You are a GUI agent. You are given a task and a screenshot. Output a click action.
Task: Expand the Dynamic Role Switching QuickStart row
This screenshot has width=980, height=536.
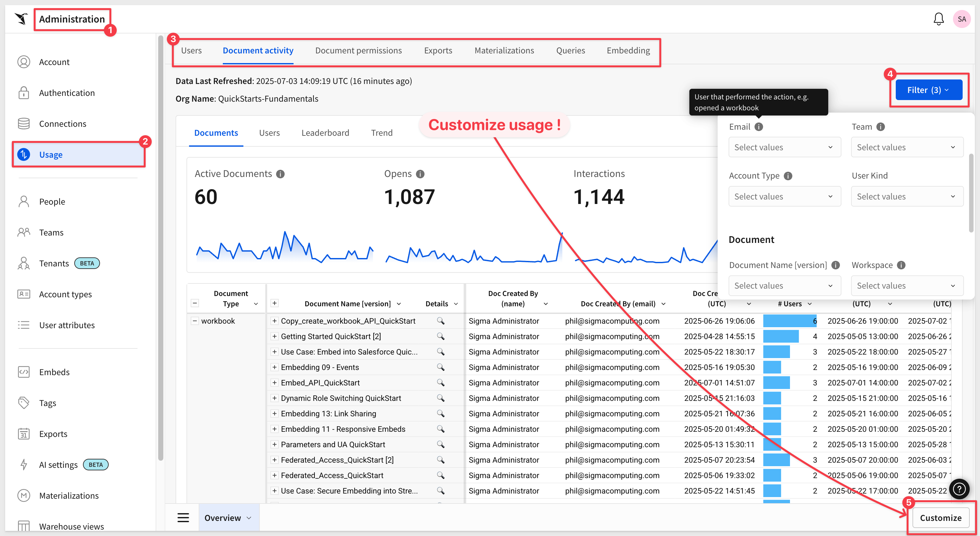(274, 398)
